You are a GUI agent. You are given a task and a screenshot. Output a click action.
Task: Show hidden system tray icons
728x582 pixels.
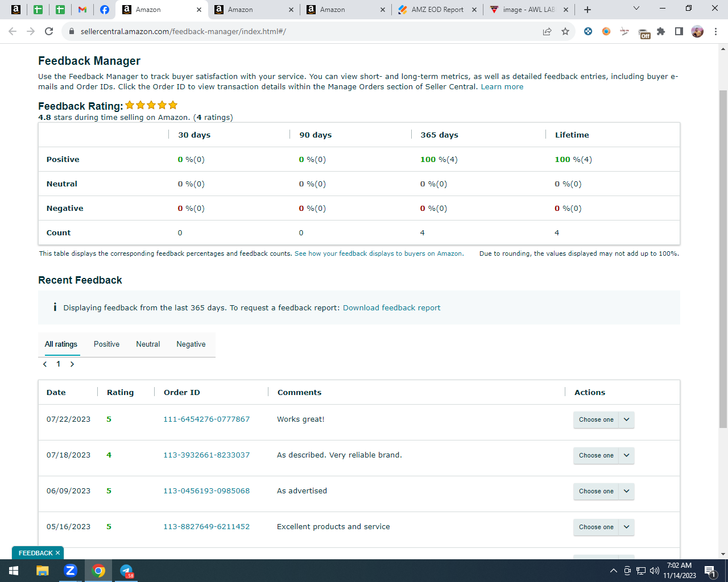point(613,571)
